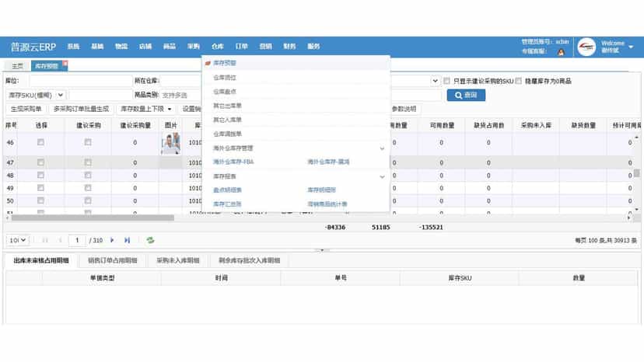
Task: Select 其它出库单 in the dropdown menu
Action: point(227,106)
